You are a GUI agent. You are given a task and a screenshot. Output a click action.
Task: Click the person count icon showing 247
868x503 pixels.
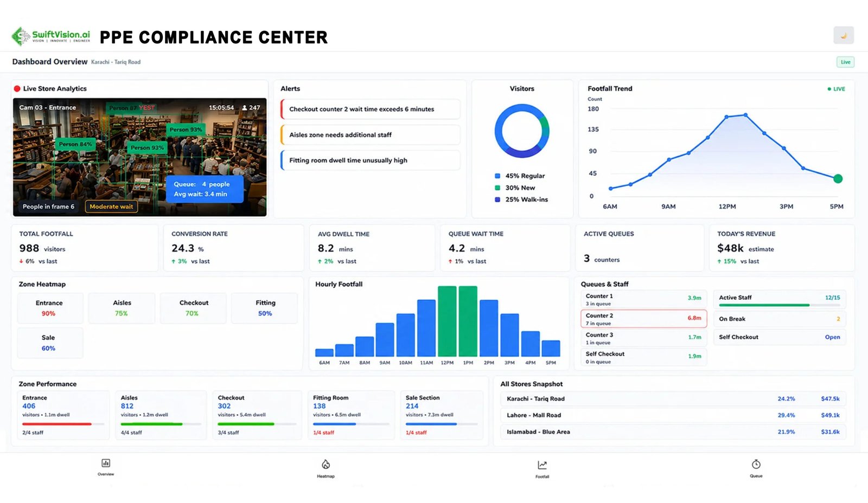(x=245, y=108)
